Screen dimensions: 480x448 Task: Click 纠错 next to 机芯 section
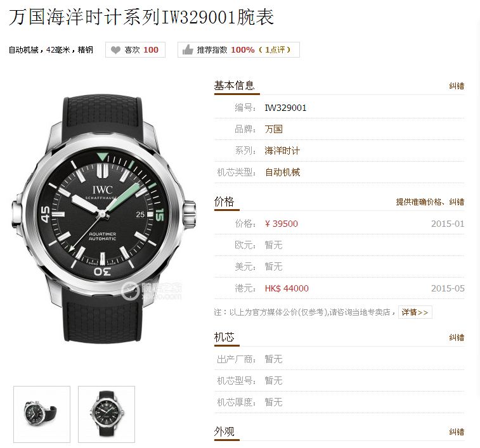click(457, 338)
